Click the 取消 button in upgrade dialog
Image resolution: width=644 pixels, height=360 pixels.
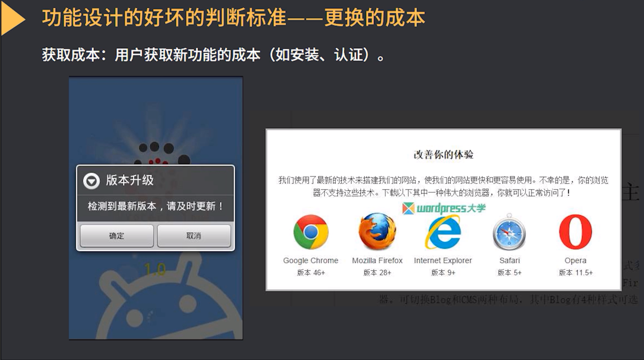coord(194,236)
